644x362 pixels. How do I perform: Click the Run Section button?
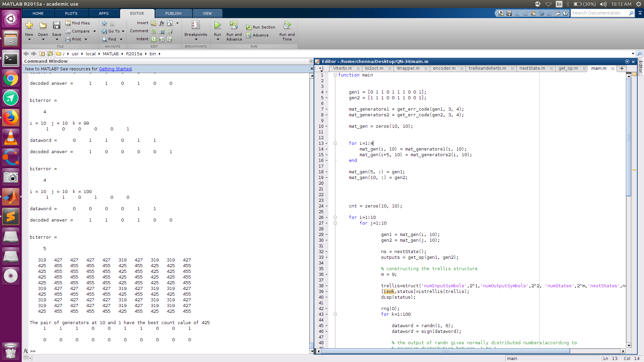coord(261,27)
